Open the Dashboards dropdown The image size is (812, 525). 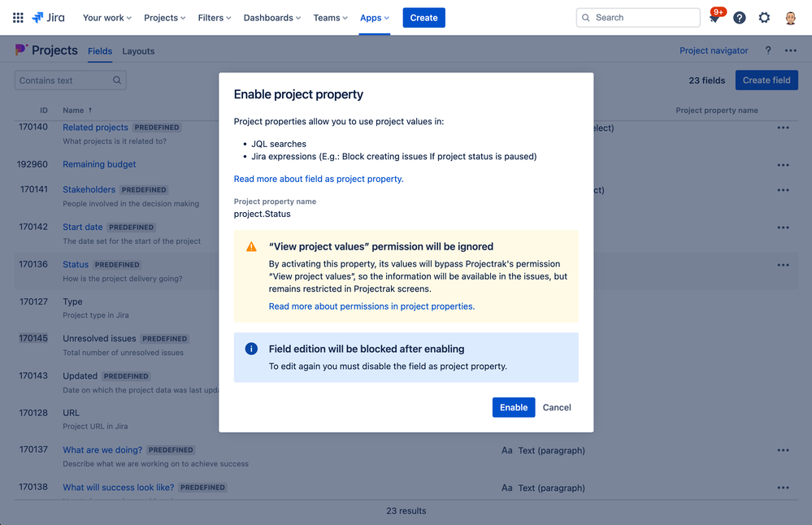tap(271, 17)
